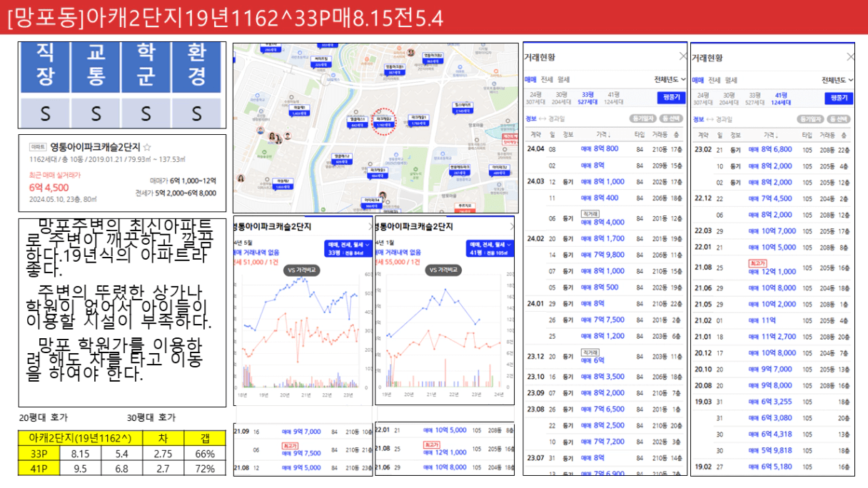
Task: Switch to 월세 tab in 41평 panel
Action: tap(732, 80)
